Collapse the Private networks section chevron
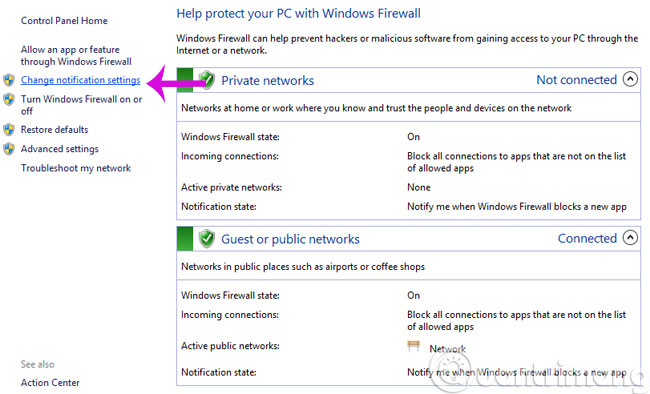 [x=630, y=79]
